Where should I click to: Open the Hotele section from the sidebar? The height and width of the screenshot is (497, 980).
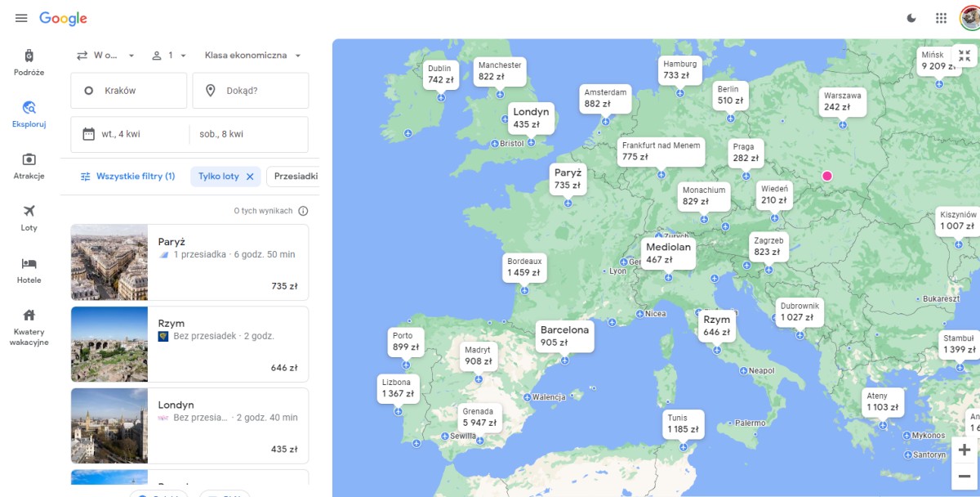pos(29,267)
